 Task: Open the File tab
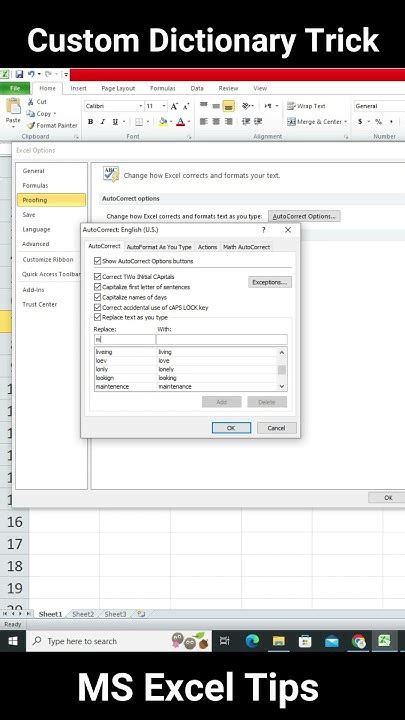[x=15, y=88]
